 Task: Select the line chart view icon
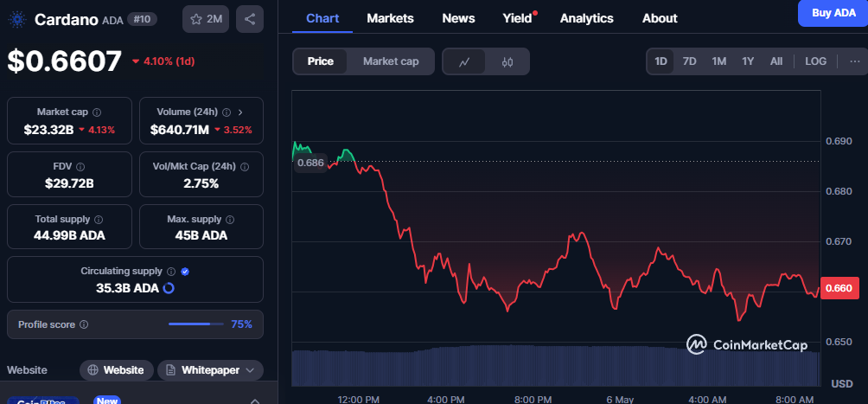point(464,61)
